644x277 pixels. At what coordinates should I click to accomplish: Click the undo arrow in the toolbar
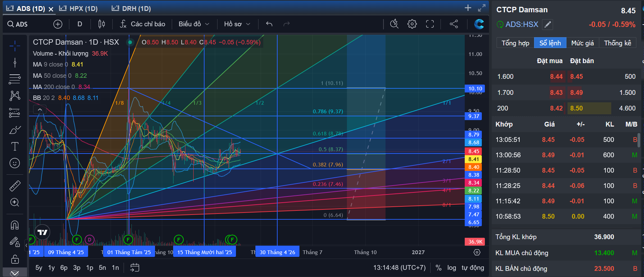coord(269,24)
